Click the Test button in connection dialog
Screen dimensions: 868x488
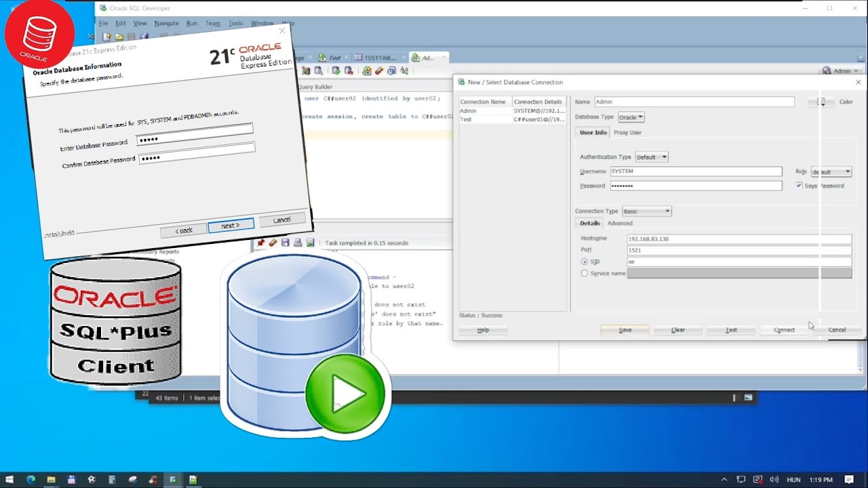point(731,330)
